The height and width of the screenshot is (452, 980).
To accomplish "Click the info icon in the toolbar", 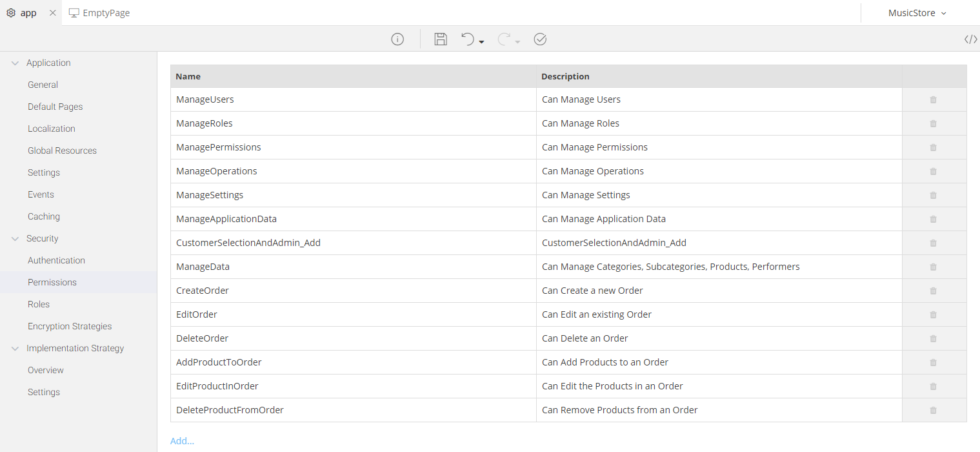I will pos(397,39).
